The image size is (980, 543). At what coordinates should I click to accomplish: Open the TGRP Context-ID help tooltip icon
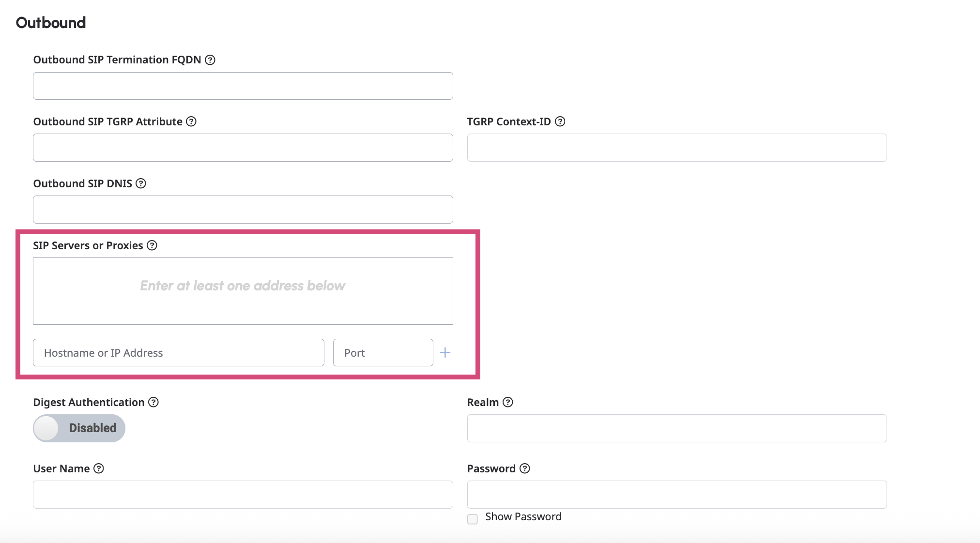click(560, 121)
